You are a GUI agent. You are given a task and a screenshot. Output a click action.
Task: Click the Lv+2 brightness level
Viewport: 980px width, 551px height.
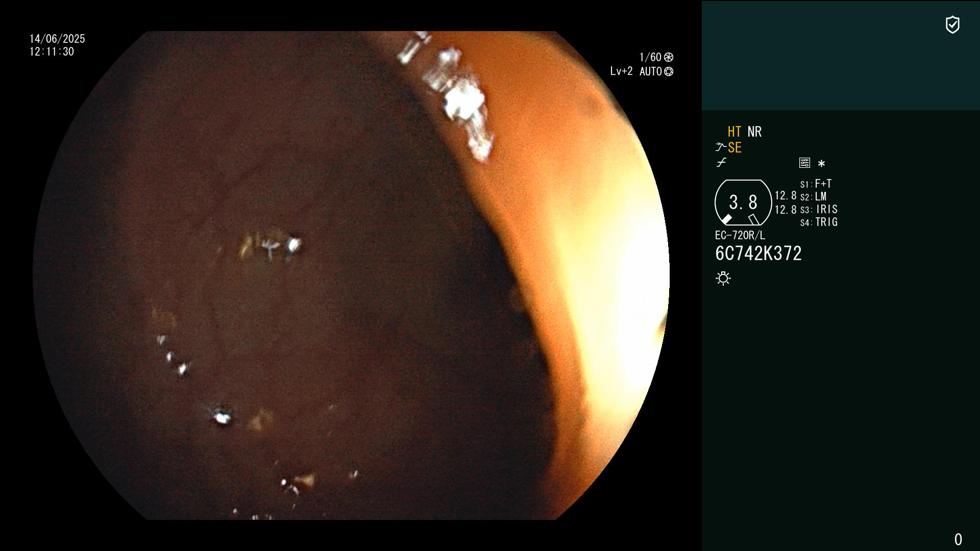[622, 71]
